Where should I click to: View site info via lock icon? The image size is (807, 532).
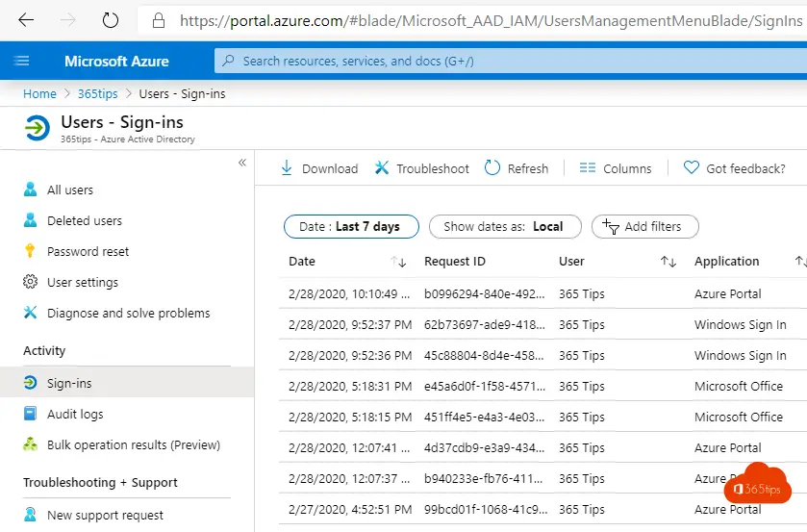[159, 20]
